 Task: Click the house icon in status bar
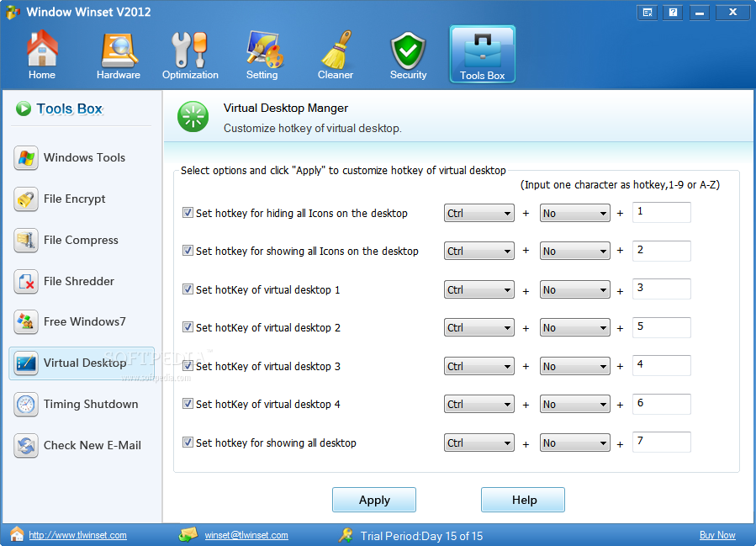point(17,534)
